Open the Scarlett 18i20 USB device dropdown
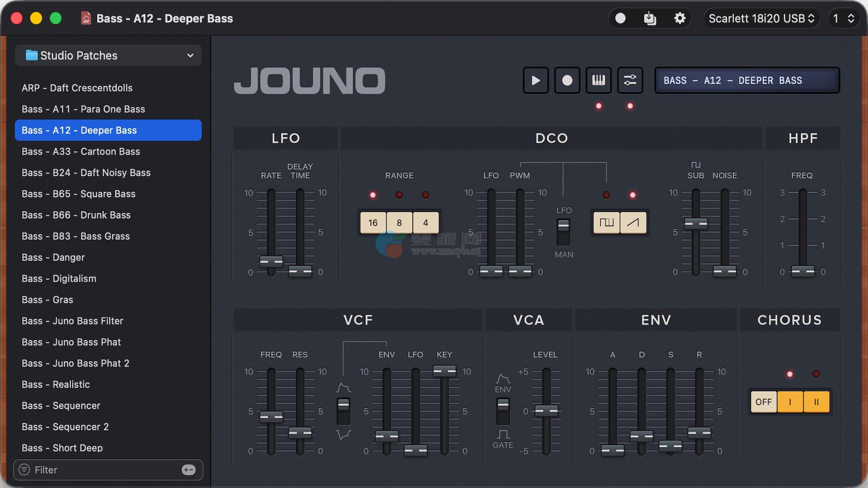868x488 pixels. [x=761, y=19]
